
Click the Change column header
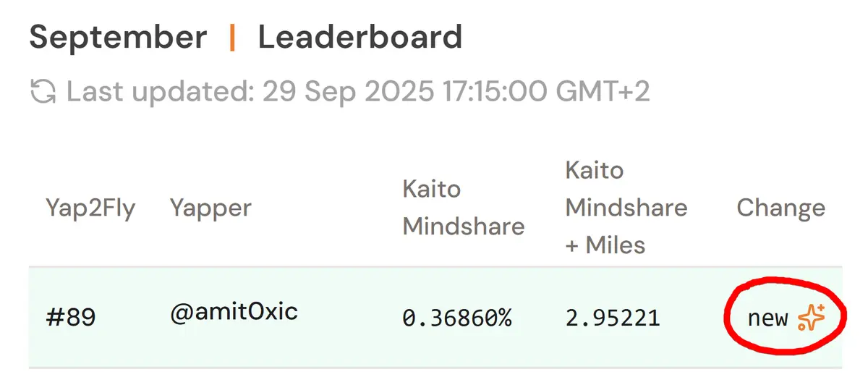(780, 208)
